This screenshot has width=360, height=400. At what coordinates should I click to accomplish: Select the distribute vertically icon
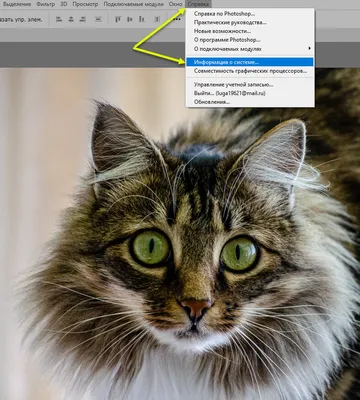[x=98, y=19]
